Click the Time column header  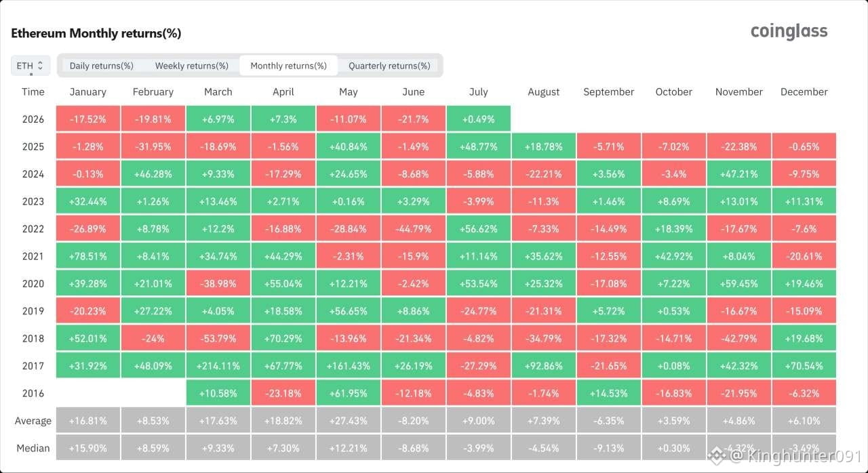(x=33, y=92)
